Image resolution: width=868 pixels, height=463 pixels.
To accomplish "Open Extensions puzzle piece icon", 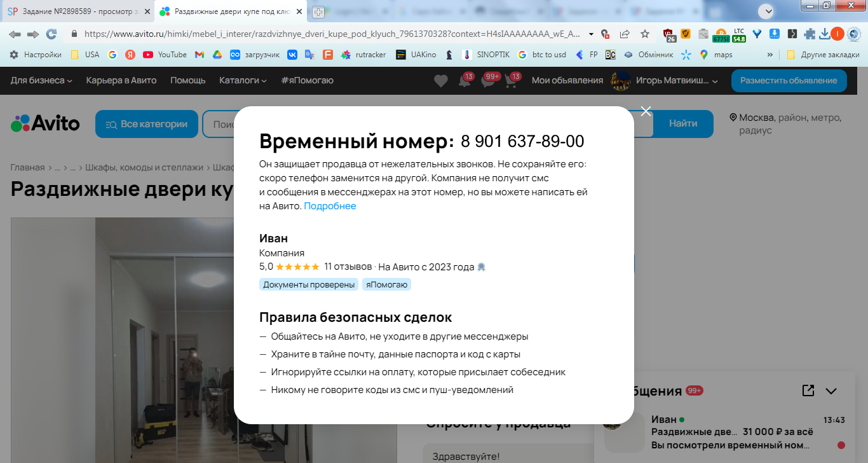I will coord(810,34).
